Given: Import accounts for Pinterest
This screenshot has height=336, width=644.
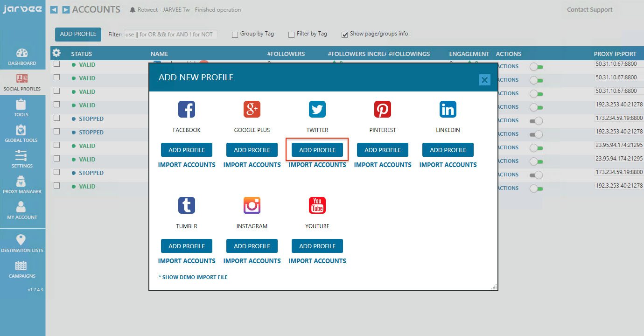Looking at the screenshot, I should (x=383, y=165).
